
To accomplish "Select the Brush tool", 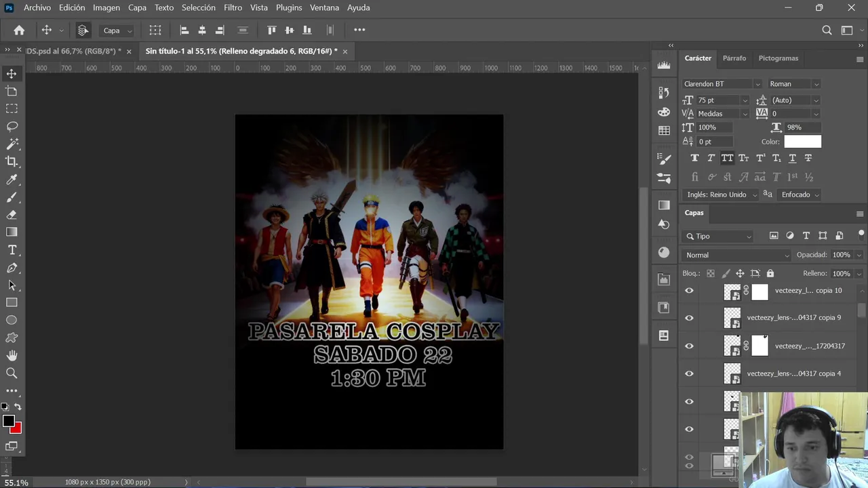I will click(12, 197).
